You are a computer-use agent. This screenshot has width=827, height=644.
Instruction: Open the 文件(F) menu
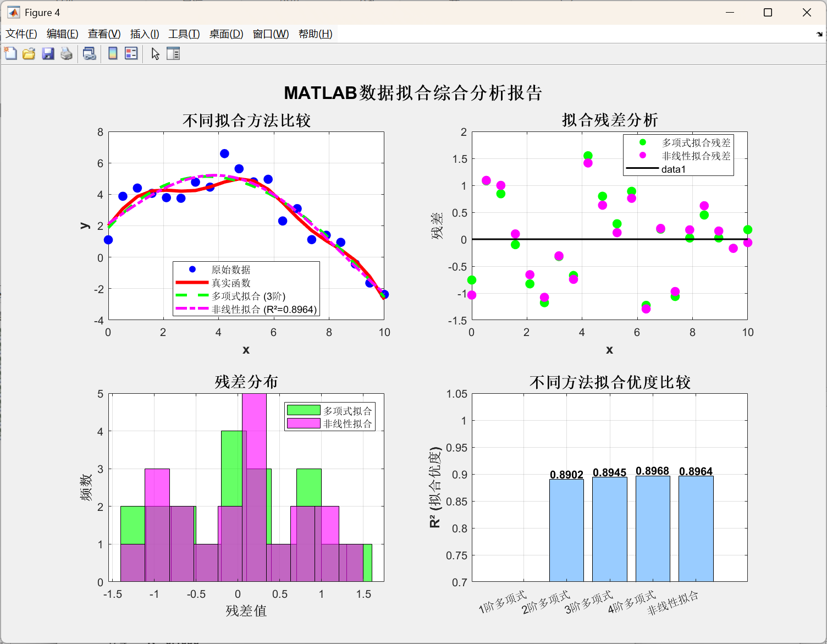21,34
